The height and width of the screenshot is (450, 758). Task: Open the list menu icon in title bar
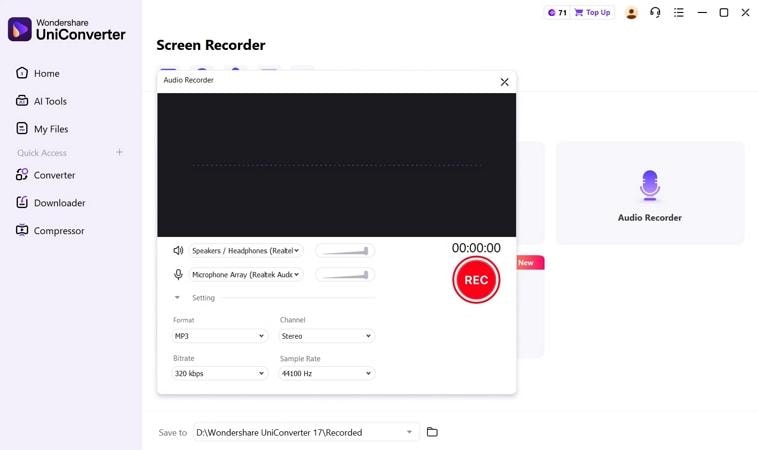click(679, 13)
